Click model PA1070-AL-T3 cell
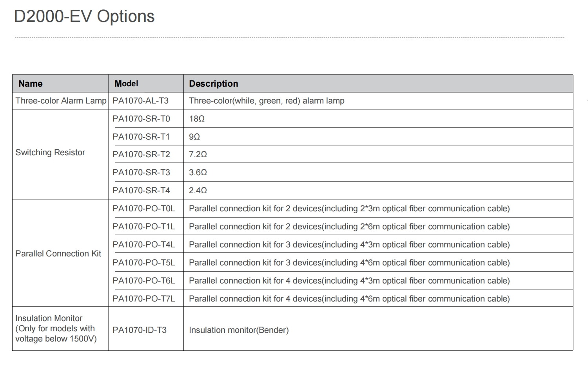 coord(140,101)
